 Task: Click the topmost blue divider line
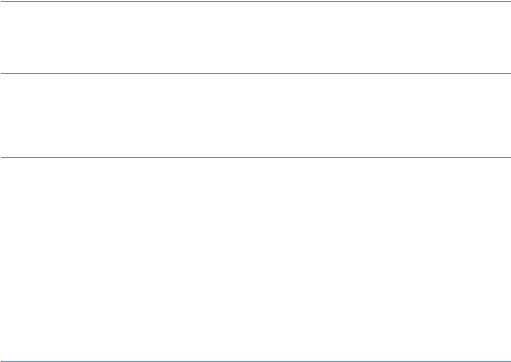click(x=256, y=1)
